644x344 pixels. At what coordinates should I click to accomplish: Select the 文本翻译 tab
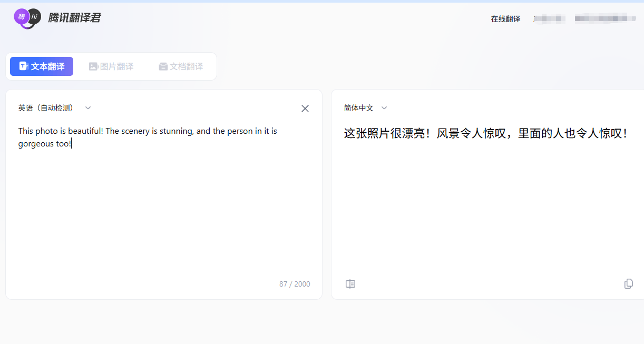pyautogui.click(x=41, y=66)
